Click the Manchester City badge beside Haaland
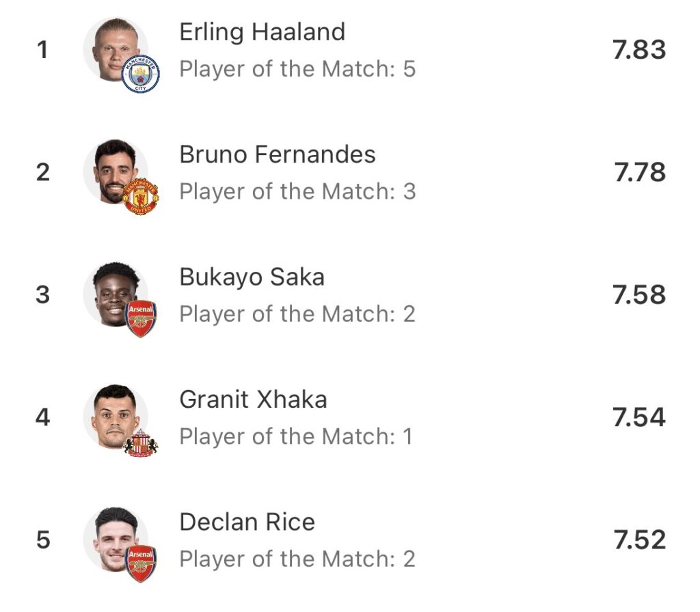This screenshot has width=700, height=612. [x=141, y=74]
